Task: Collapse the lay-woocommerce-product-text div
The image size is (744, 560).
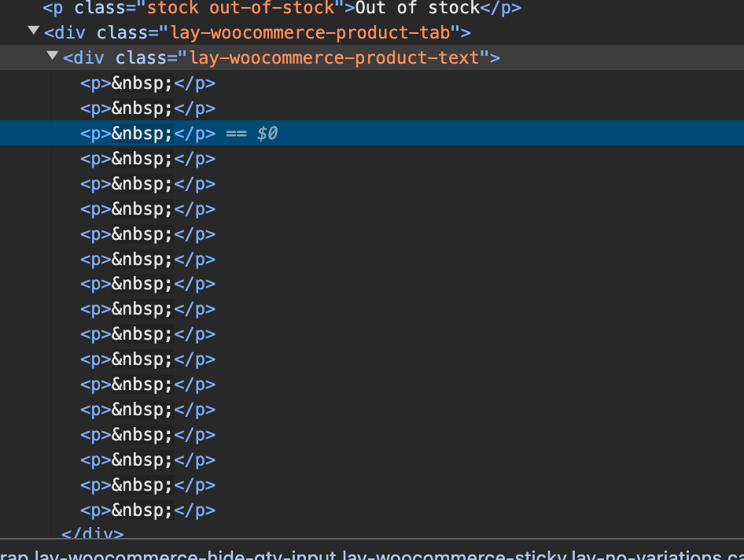Action: coord(52,56)
